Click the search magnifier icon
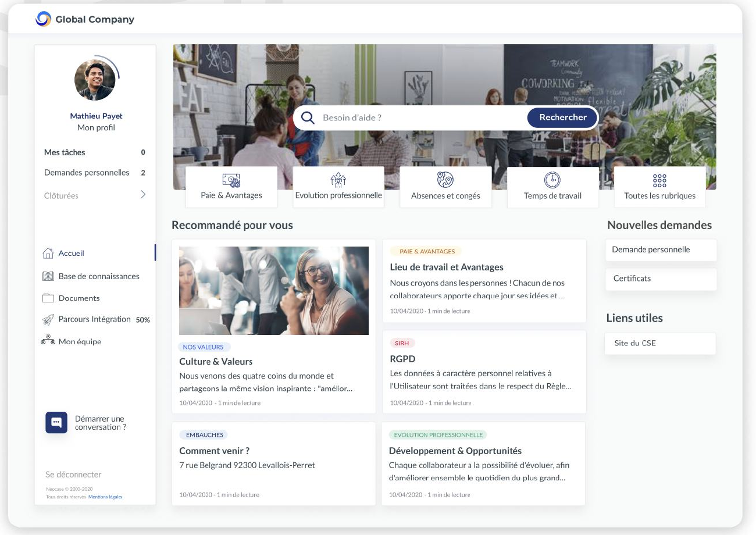The height and width of the screenshot is (535, 756). point(308,118)
